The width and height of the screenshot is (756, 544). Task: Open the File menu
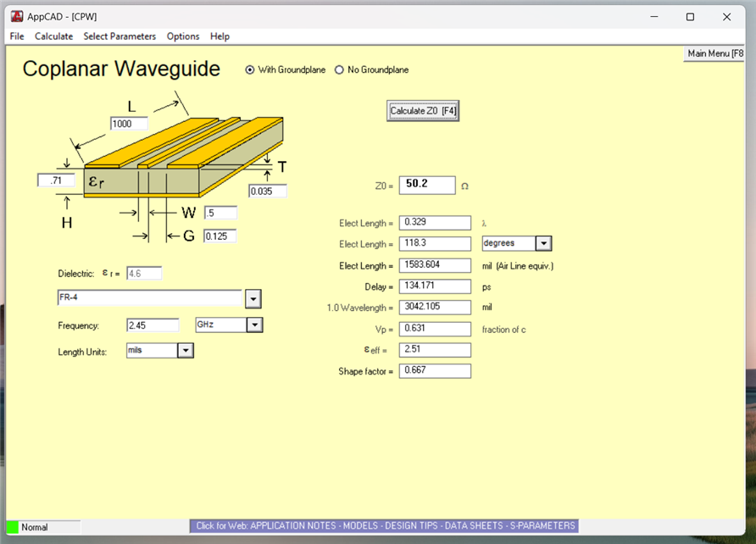tap(17, 36)
